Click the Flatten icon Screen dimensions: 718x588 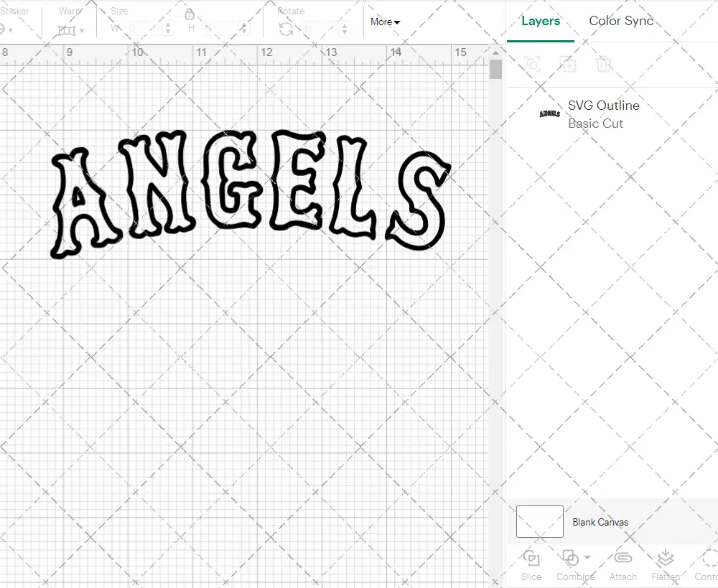pos(665,559)
